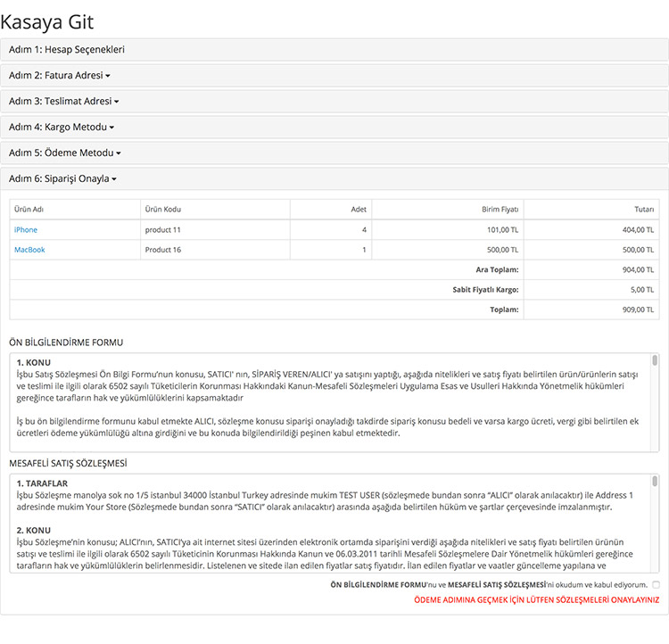Screen dimensions: 669x644
Task: Click the Kasaya Git page heading
Action: tap(47, 22)
